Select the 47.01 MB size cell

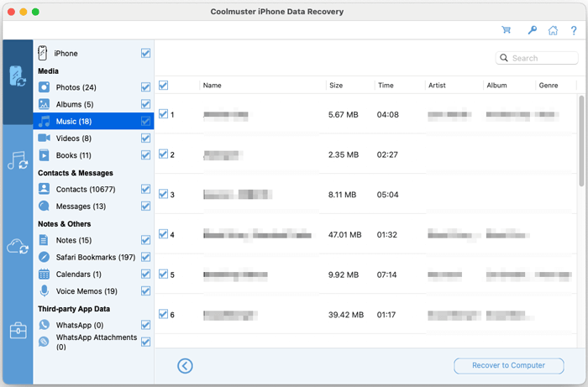[x=344, y=235]
